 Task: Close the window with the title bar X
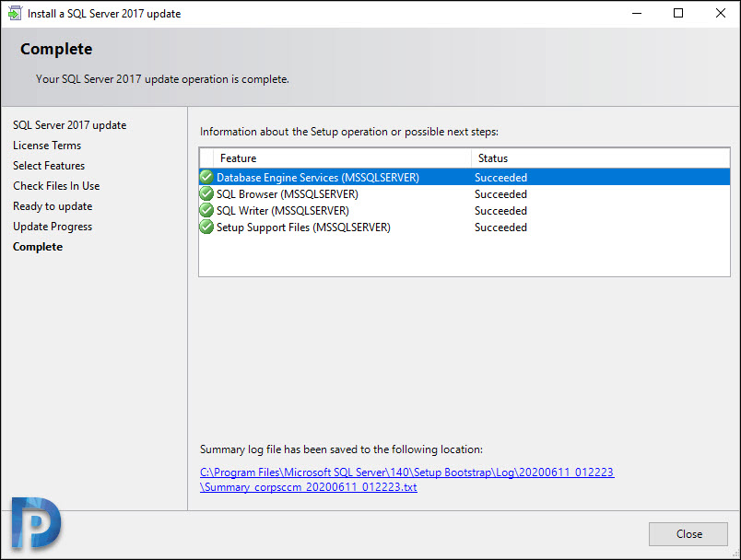(x=720, y=13)
